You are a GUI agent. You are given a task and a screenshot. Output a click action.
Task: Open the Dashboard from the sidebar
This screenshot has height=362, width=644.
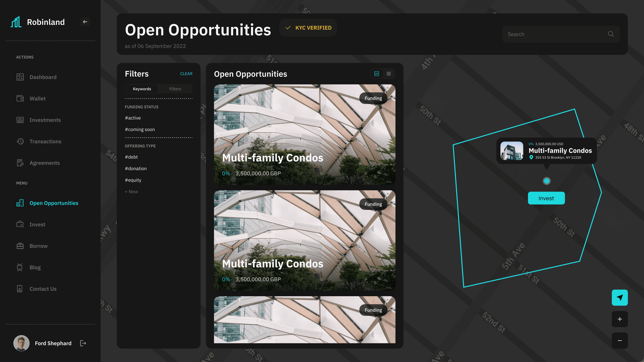click(43, 77)
